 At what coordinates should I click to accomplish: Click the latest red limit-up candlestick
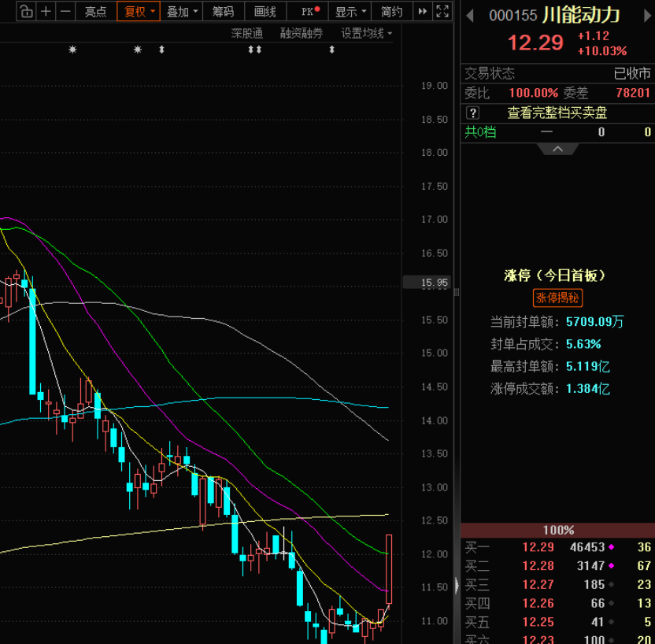click(x=389, y=569)
